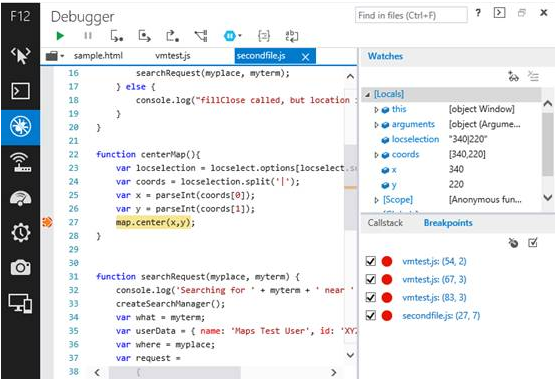Click the Add watch icon

513,76
